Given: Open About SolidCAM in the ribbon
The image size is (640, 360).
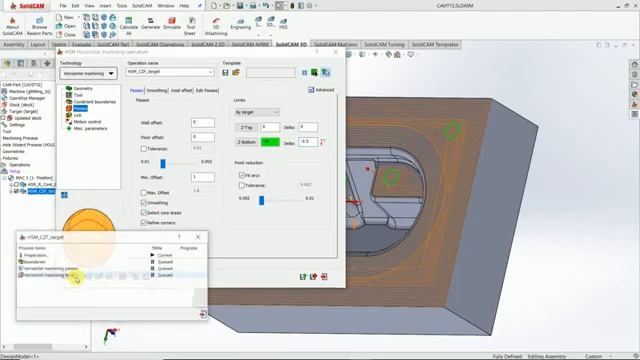Looking at the screenshot, I should tap(12, 27).
